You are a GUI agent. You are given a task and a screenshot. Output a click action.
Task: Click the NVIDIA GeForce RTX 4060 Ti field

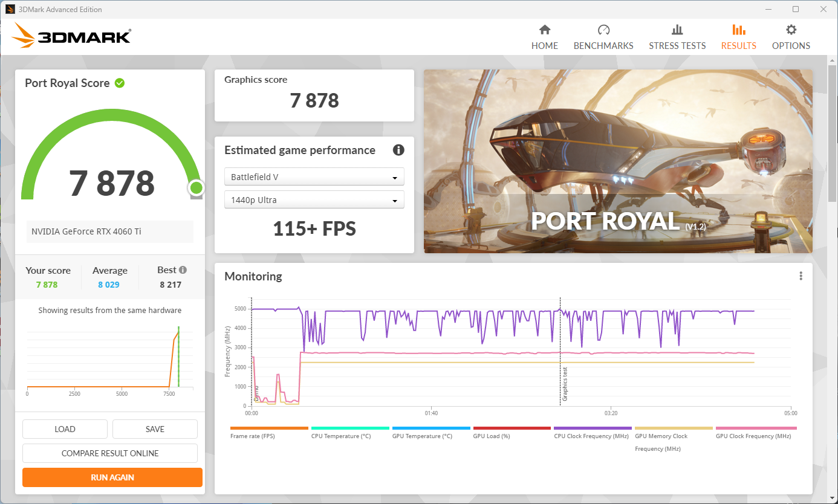pos(110,231)
